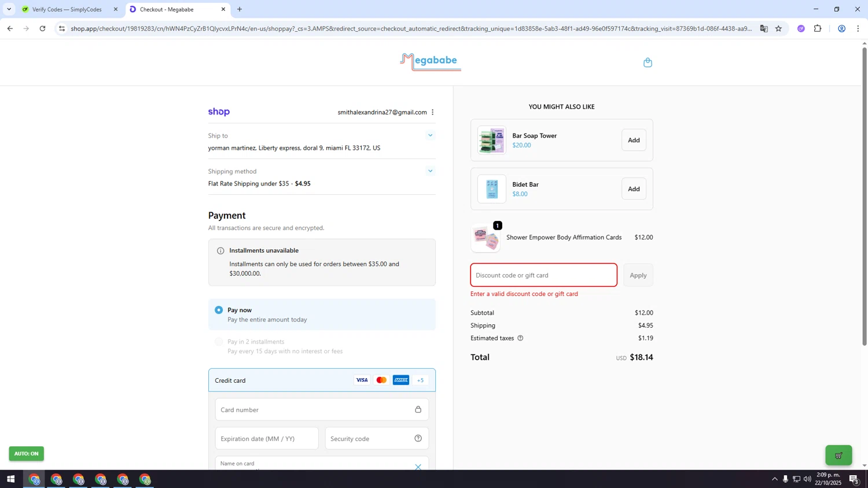Click the Discount code or gift card field
The image size is (868, 488).
pos(543,275)
